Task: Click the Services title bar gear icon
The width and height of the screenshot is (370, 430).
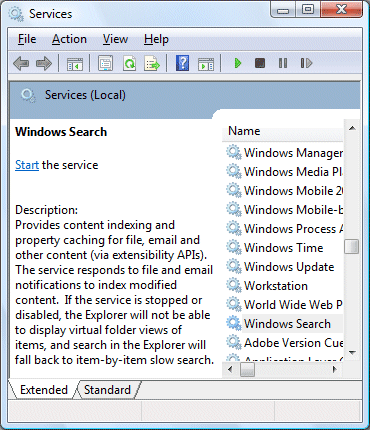Action: [16, 14]
